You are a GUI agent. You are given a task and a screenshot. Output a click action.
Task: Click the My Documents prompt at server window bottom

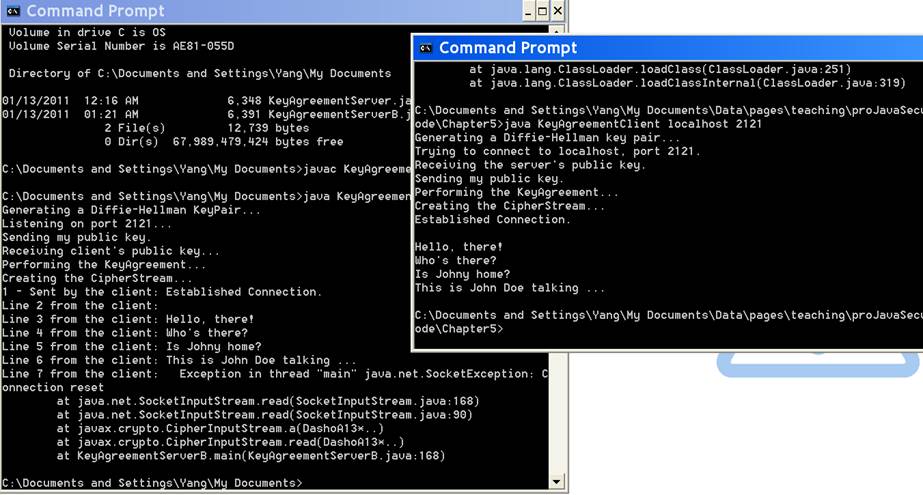tap(150, 483)
